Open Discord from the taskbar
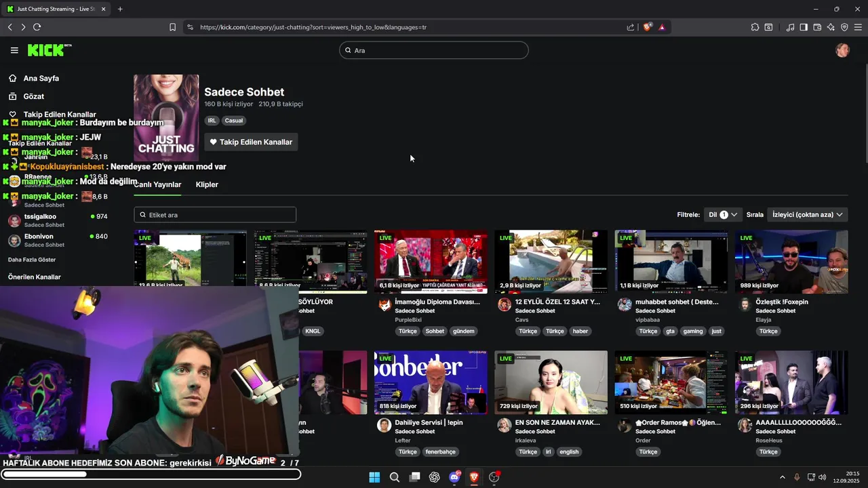The width and height of the screenshot is (868, 488). (454, 477)
